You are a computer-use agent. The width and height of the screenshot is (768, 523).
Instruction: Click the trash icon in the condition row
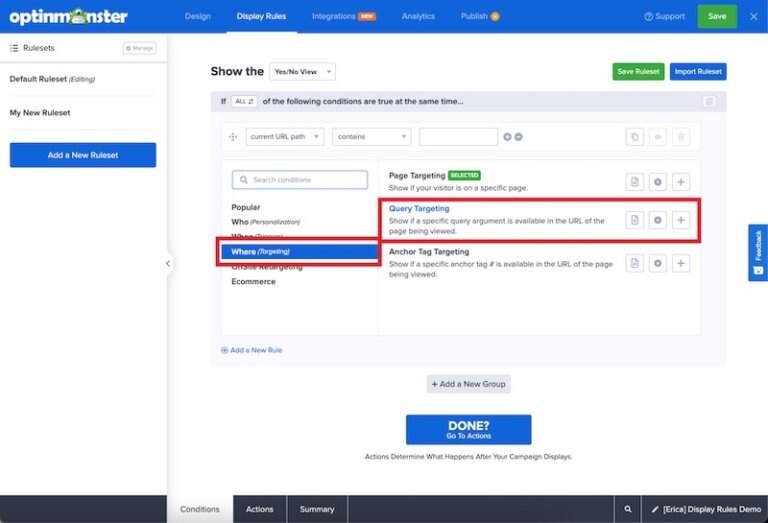(x=680, y=137)
